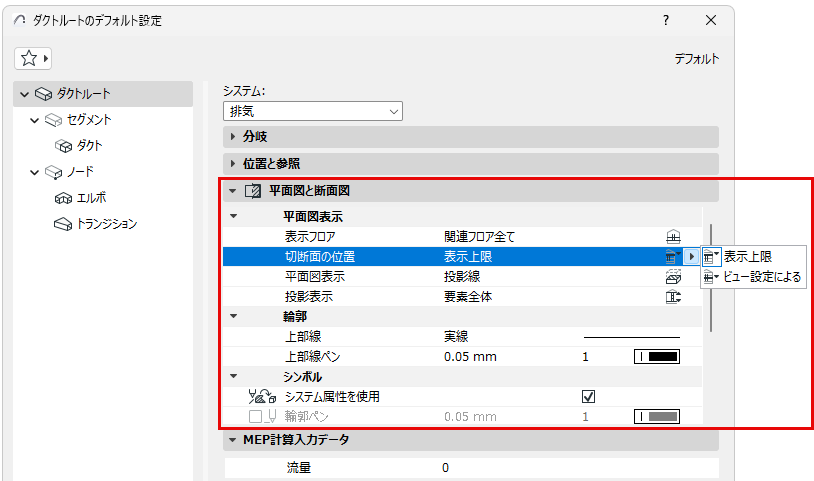Collapse the ダクトルート tree node
Image resolution: width=814 pixels, height=481 pixels.
(x=24, y=94)
